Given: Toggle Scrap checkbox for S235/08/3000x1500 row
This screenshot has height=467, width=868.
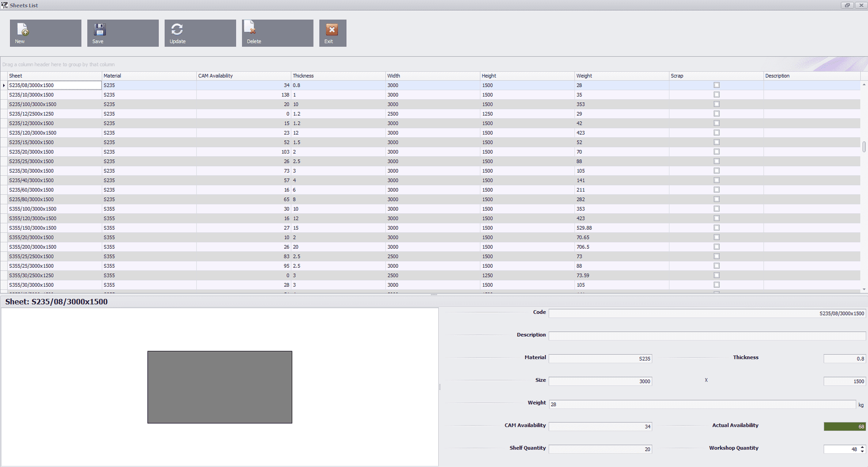Looking at the screenshot, I should point(717,85).
